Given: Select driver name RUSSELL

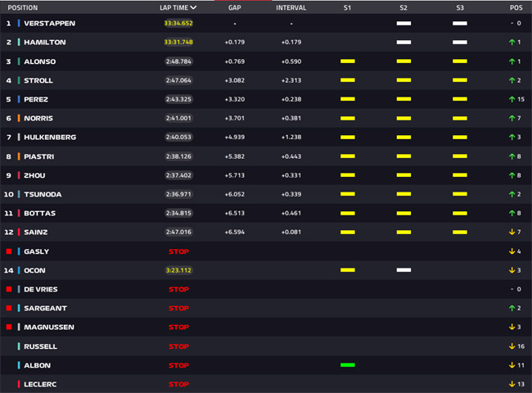Looking at the screenshot, I should [40, 346].
